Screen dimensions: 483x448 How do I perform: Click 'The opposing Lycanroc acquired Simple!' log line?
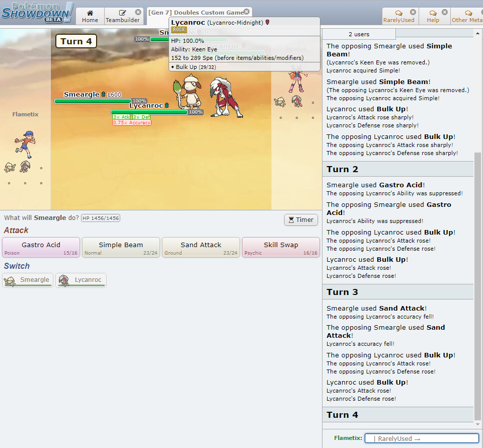coord(383,98)
